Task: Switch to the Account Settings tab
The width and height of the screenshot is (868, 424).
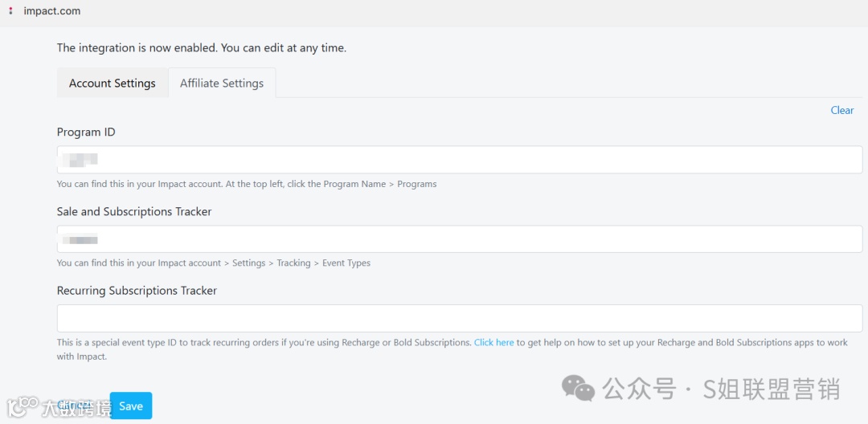Action: 113,83
